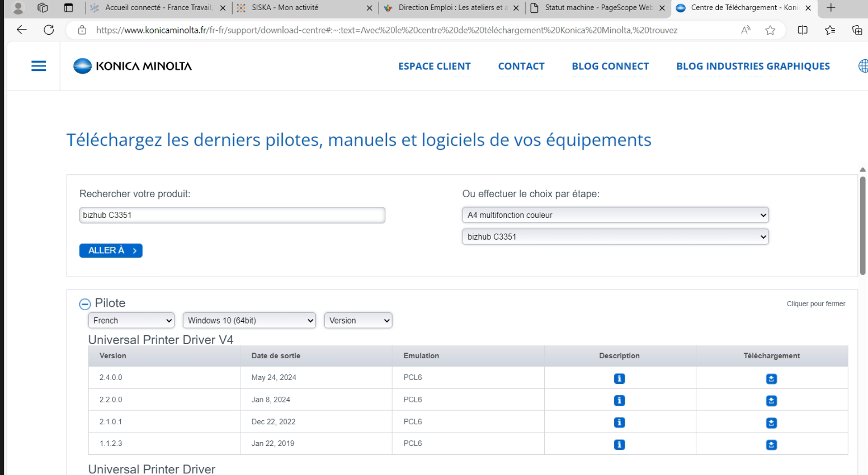Screen dimensions: 868x475
Task: Open the Version filter dropdown
Action: [x=358, y=320]
